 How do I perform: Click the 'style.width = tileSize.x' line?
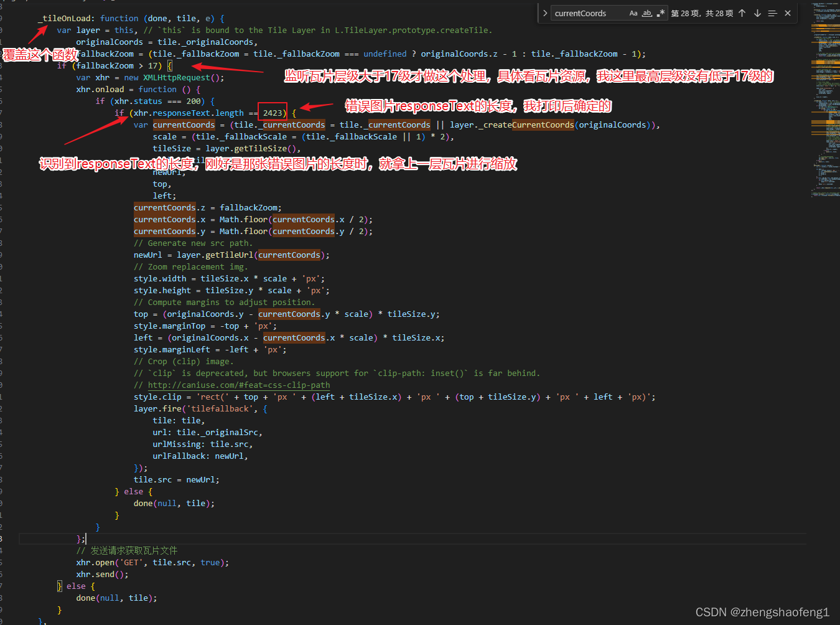[x=230, y=279]
